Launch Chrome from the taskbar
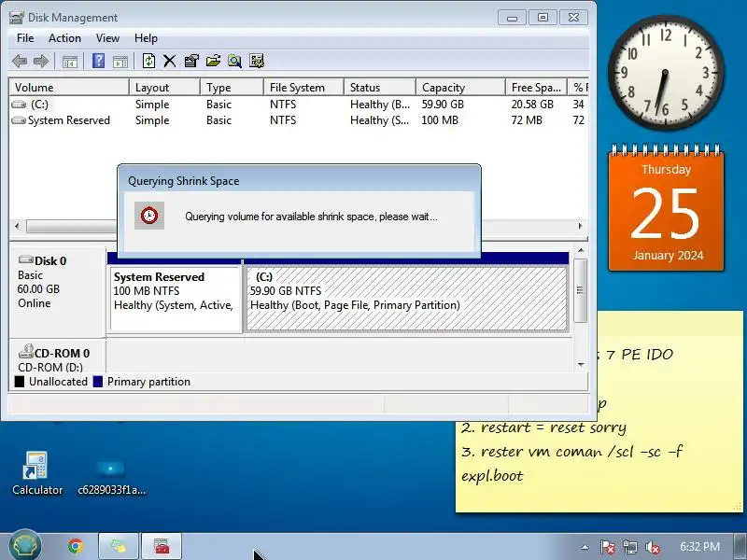The height and width of the screenshot is (560, 747). click(x=76, y=546)
